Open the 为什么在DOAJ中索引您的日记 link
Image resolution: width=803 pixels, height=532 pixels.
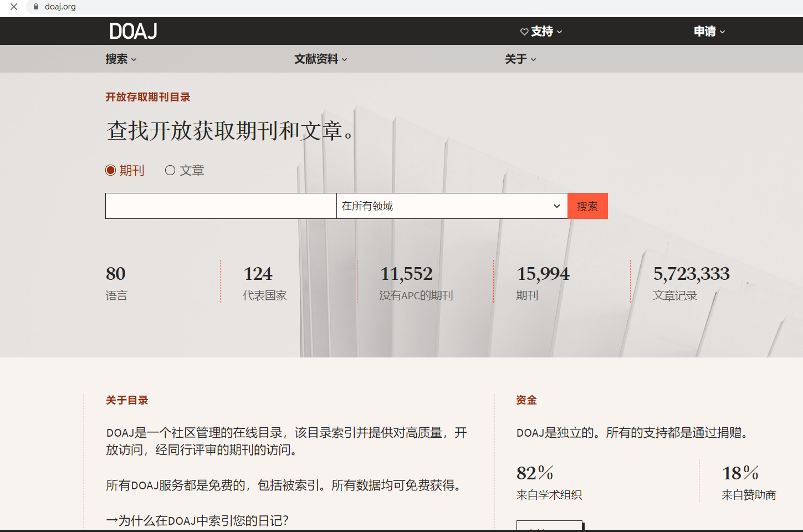[197, 521]
